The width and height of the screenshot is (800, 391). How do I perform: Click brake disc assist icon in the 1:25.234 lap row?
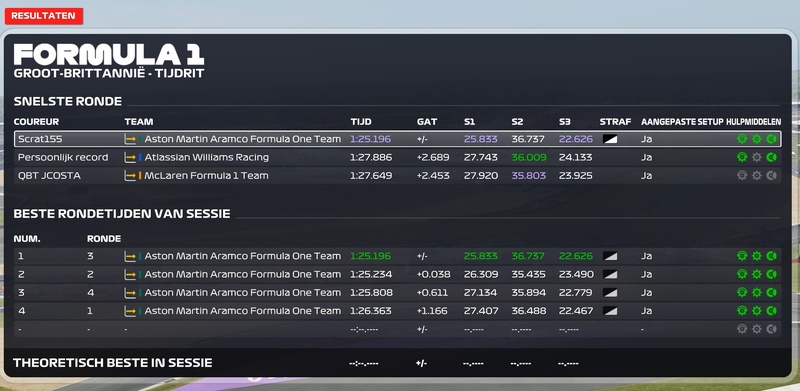click(771, 274)
